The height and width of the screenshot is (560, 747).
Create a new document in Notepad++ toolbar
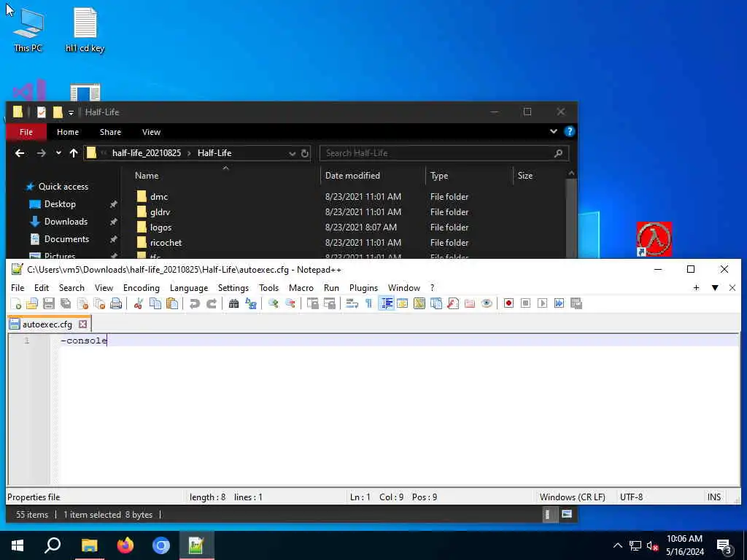[x=16, y=303]
